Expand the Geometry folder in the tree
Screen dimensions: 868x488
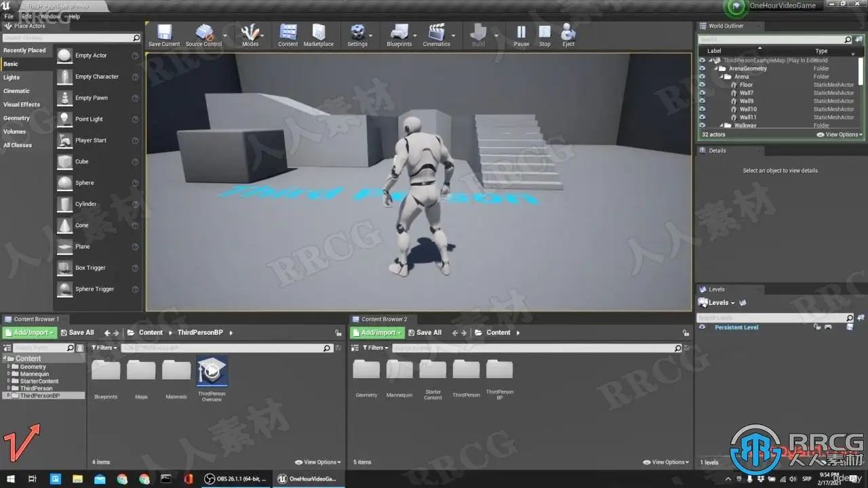[x=9, y=367]
